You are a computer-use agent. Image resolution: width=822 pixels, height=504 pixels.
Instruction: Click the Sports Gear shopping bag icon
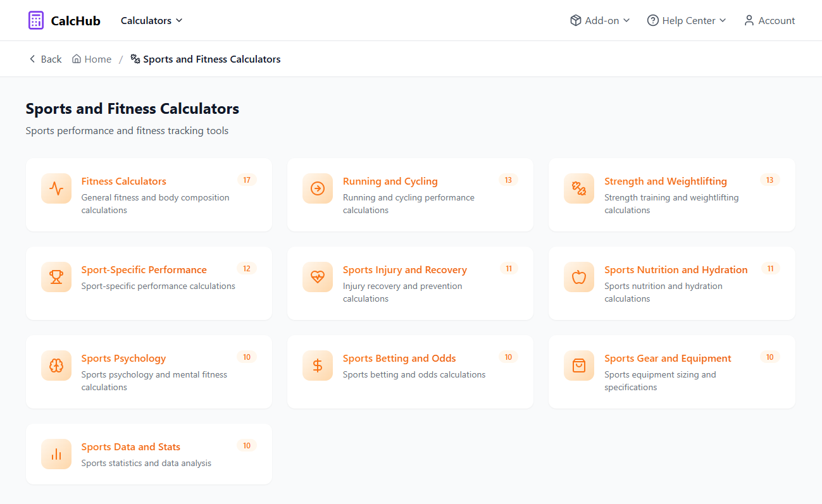click(x=579, y=366)
